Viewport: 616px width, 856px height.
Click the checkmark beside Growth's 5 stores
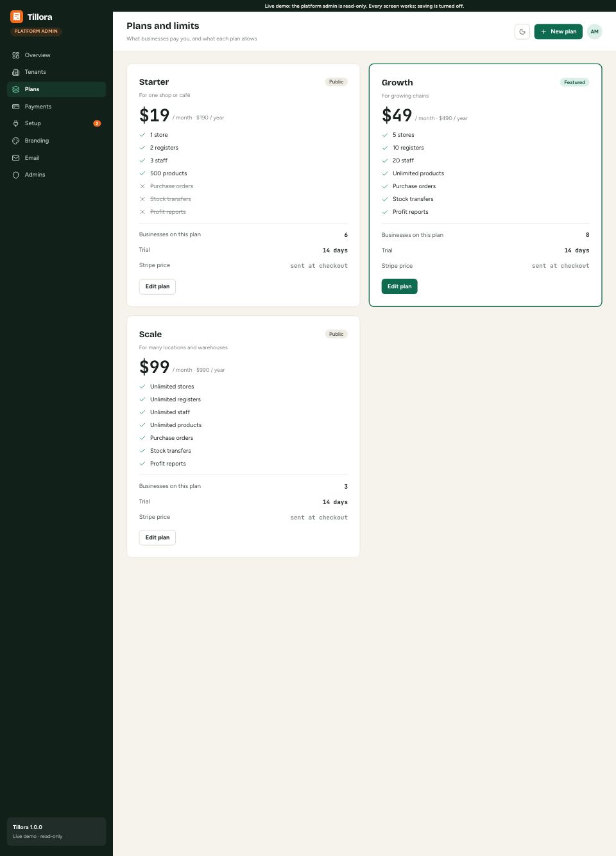(x=385, y=135)
